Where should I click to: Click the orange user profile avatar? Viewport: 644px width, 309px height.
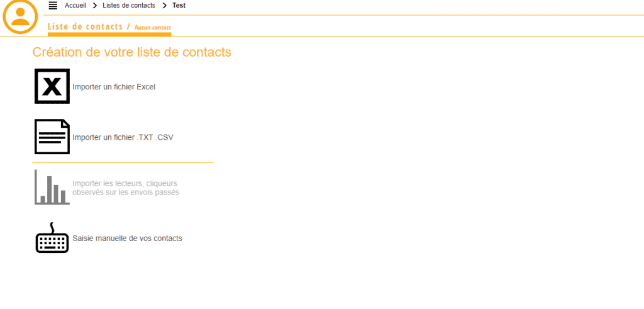21,16
